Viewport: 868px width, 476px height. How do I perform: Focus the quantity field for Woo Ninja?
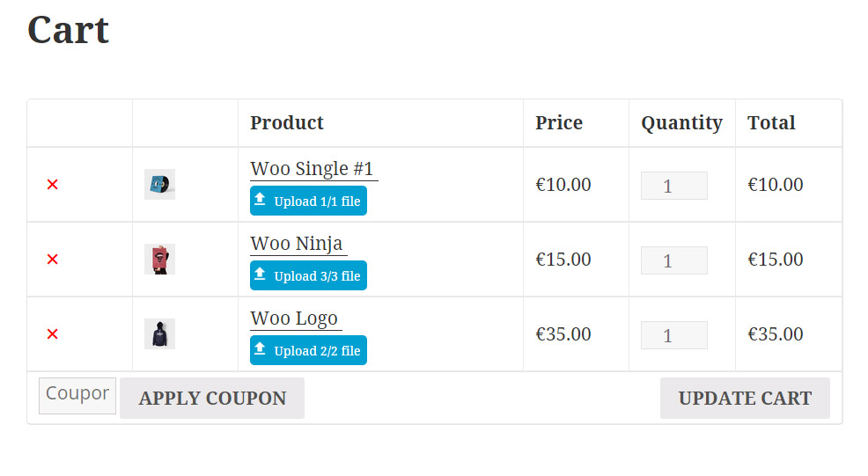point(673,260)
